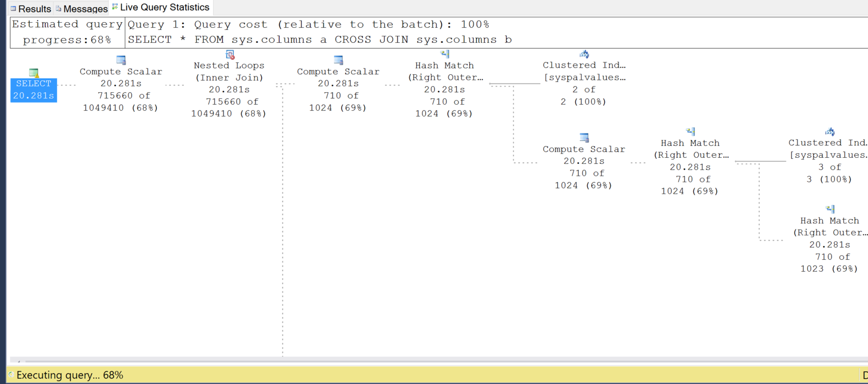The height and width of the screenshot is (384, 868).
Task: Click the second-row Hash Match operator icon
Action: 691,132
